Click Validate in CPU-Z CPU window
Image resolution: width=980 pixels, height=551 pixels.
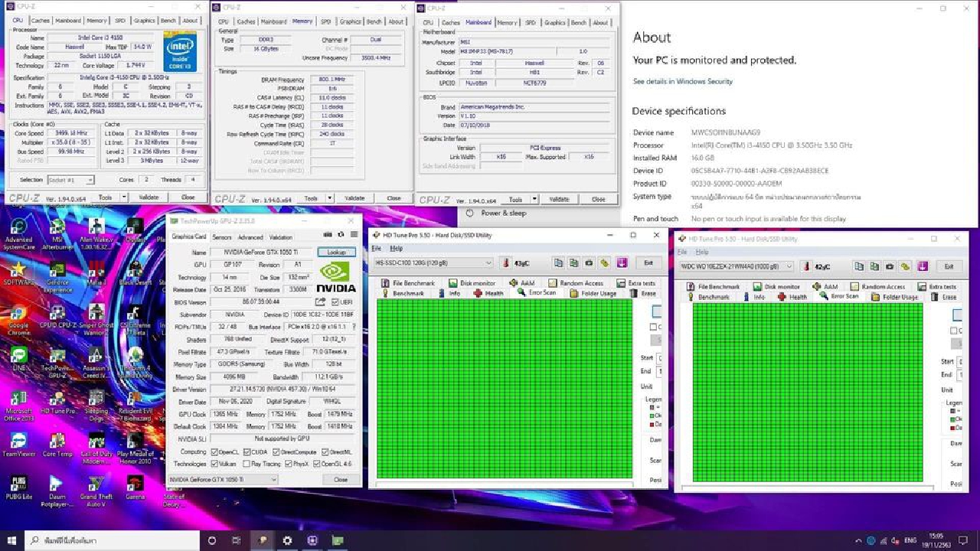point(149,197)
